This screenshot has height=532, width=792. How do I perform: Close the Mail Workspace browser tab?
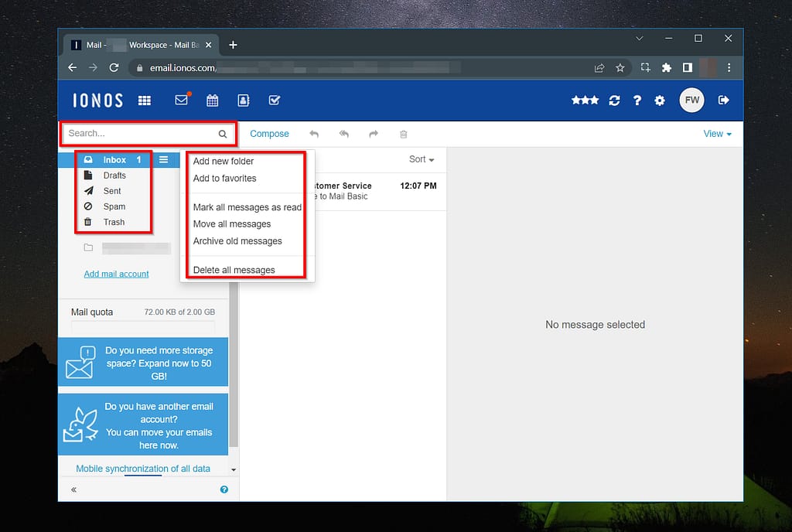[208, 45]
